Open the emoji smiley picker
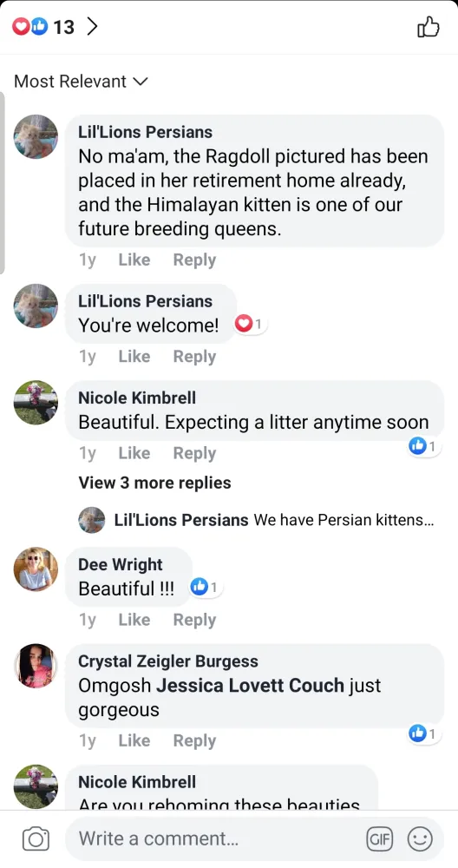Screen dimensions: 458x868 pos(420,839)
